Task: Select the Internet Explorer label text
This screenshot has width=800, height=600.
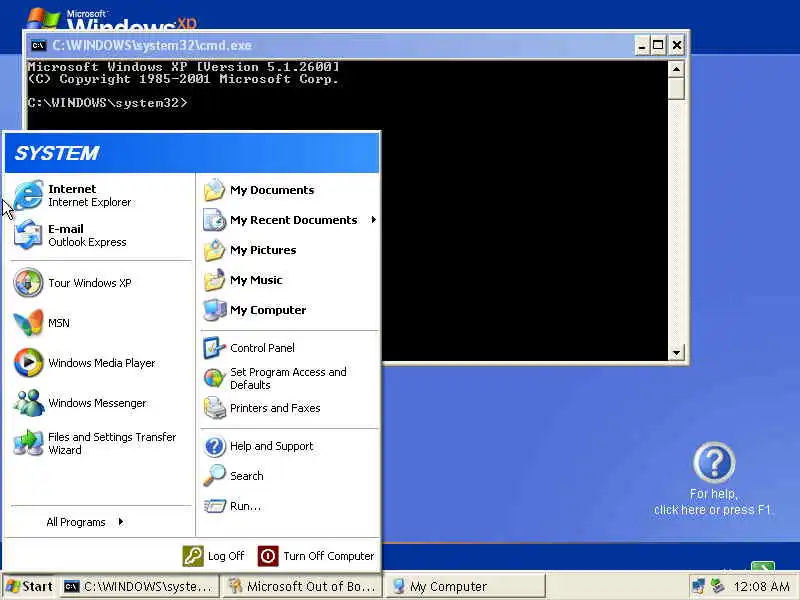Action: (89, 202)
